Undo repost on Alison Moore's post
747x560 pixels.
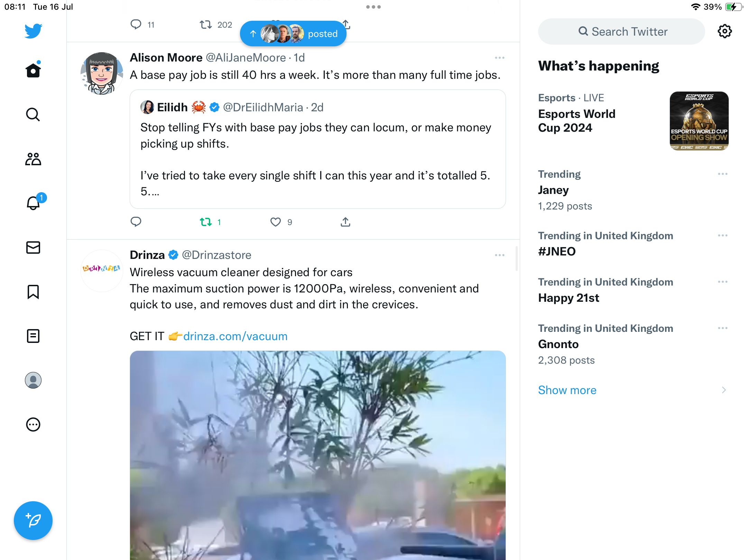tap(206, 222)
